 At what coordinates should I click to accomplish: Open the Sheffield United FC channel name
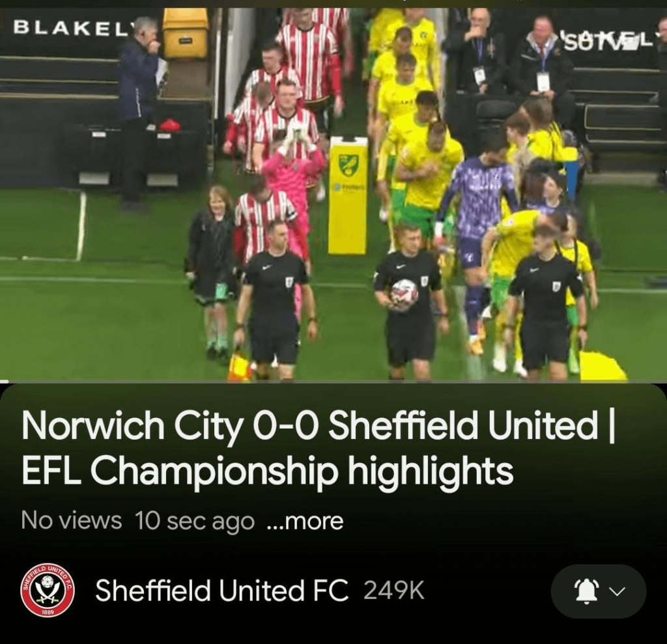coord(221,591)
